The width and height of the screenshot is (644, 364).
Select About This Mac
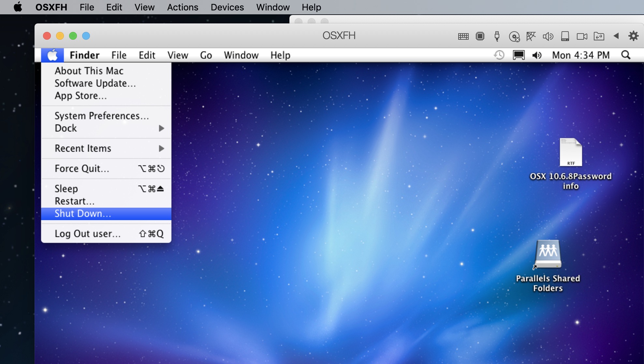click(106, 71)
